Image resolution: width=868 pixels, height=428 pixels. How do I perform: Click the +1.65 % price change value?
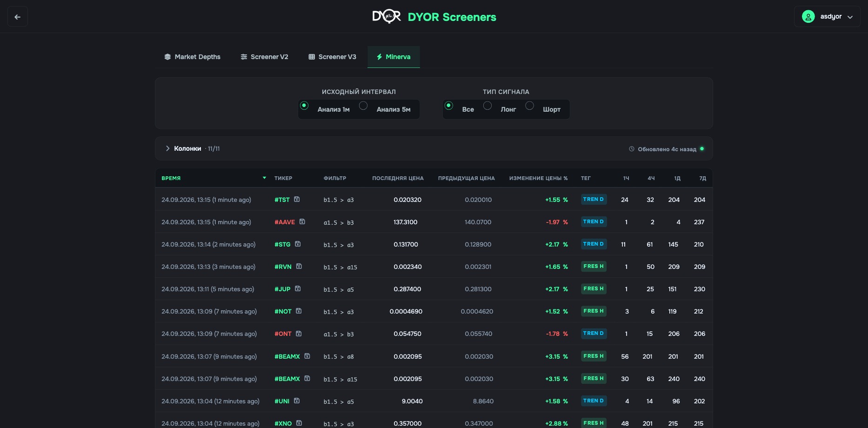[557, 267]
